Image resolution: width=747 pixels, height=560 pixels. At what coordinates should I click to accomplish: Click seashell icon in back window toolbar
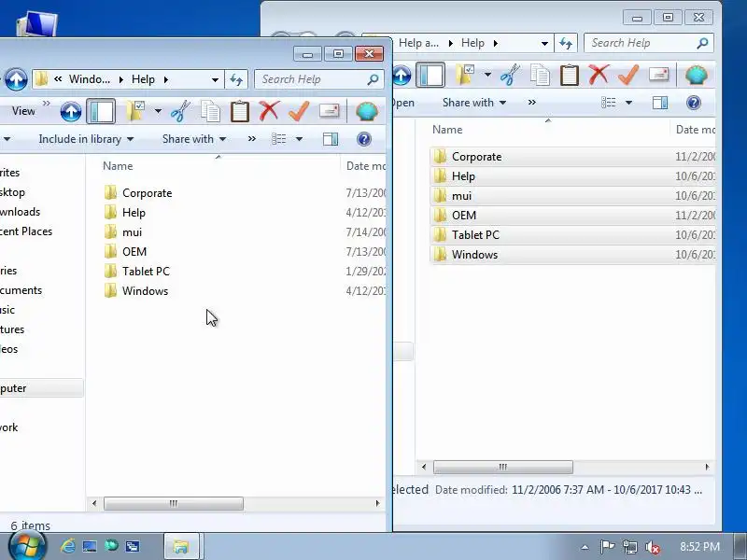697,75
